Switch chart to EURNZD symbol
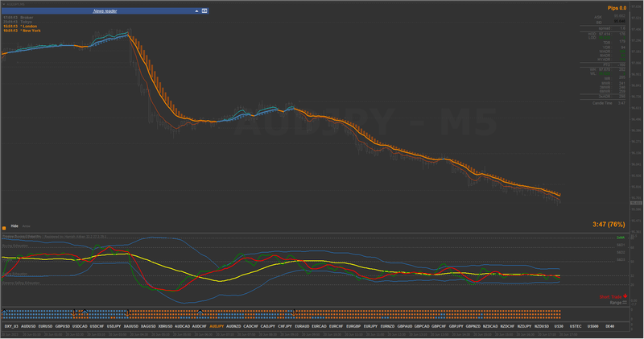The image size is (644, 339). [387, 326]
